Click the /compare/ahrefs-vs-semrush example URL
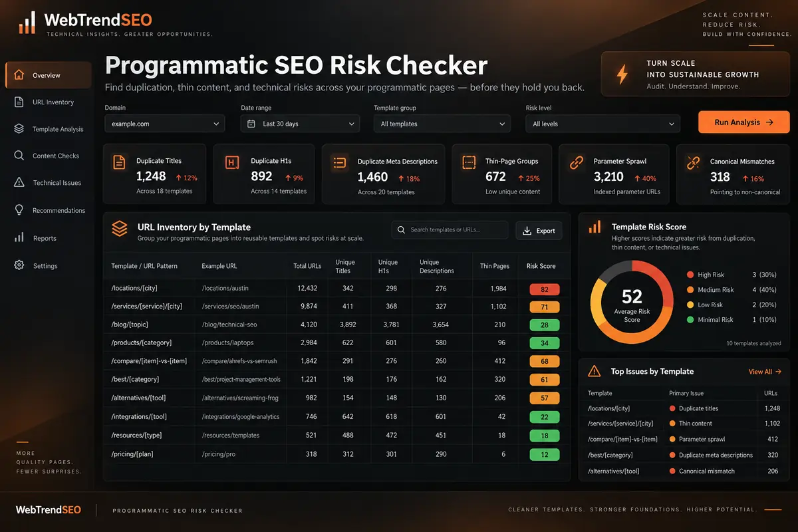Screen dimensions: 798x532 tap(239, 361)
